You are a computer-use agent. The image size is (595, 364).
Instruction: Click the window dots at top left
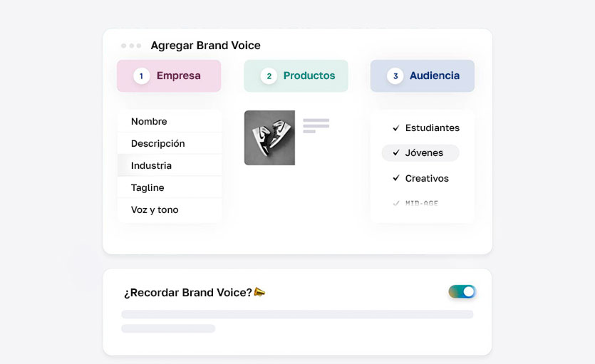131,46
